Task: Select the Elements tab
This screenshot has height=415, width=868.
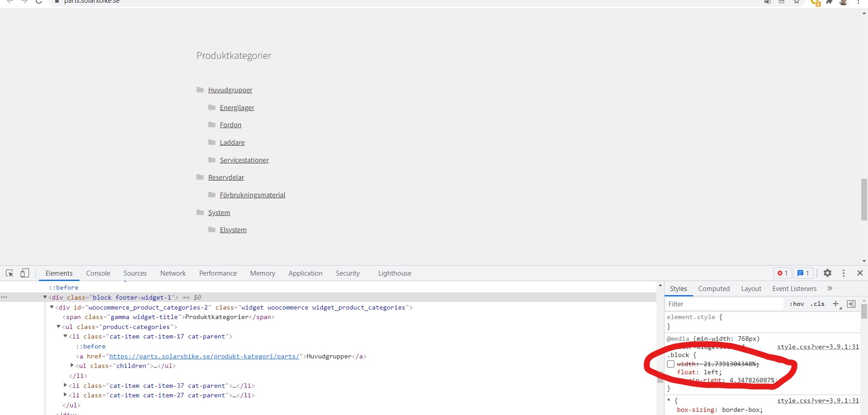Action: 59,273
